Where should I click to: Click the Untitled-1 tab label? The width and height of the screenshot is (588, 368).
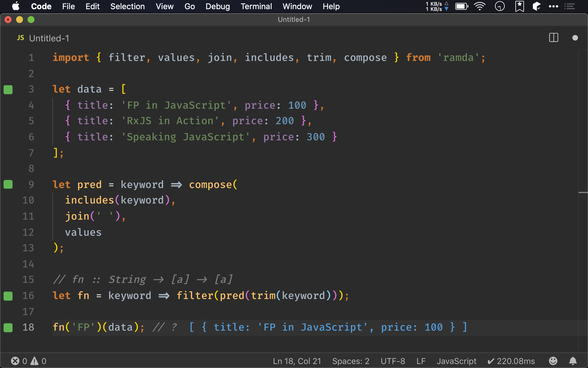[x=49, y=38]
